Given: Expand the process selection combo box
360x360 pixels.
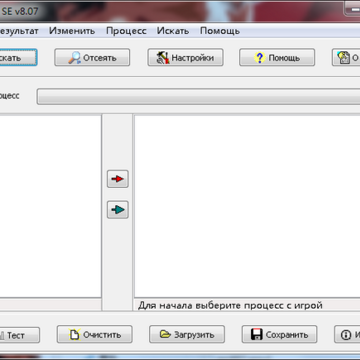Looking at the screenshot, I should 198,96.
